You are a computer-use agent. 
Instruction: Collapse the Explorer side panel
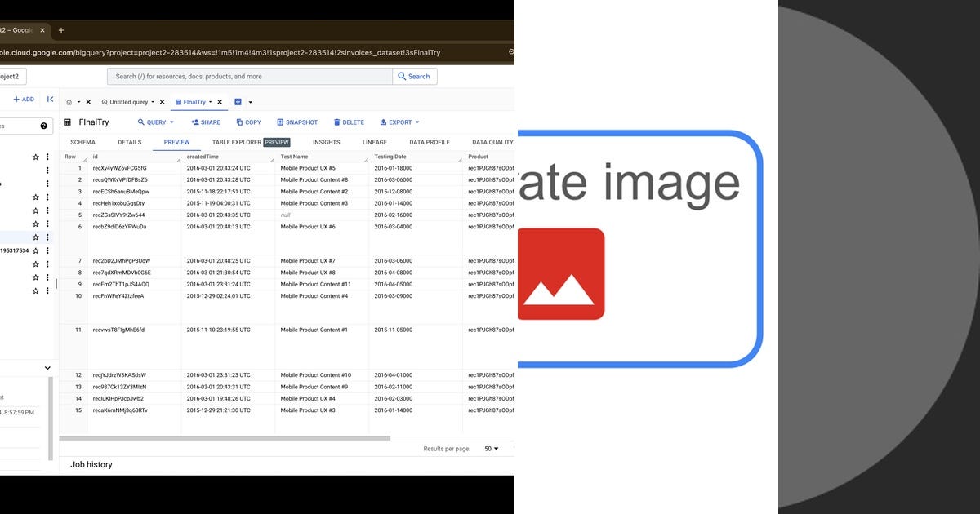pos(51,99)
